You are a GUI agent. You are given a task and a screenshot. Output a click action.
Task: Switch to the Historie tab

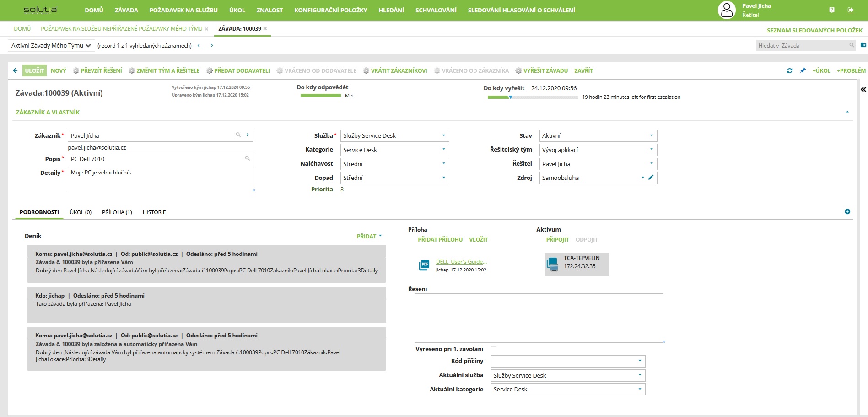(x=154, y=212)
